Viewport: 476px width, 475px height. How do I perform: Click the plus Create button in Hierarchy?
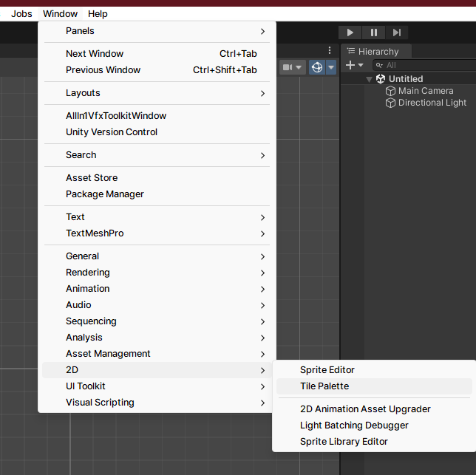[x=350, y=65]
